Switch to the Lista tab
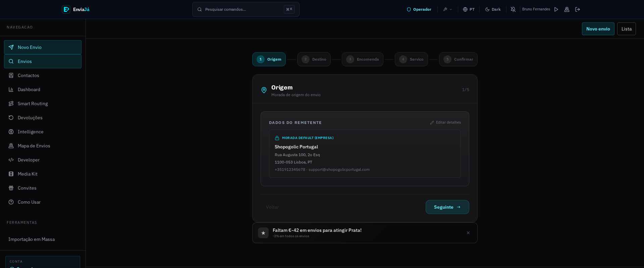 coord(627,29)
